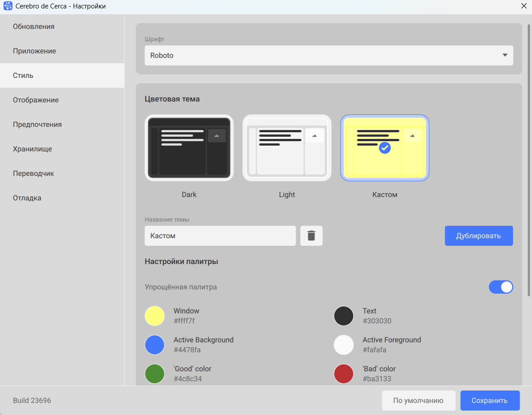
Task: Select the Dark color theme thumbnail
Action: click(x=189, y=148)
